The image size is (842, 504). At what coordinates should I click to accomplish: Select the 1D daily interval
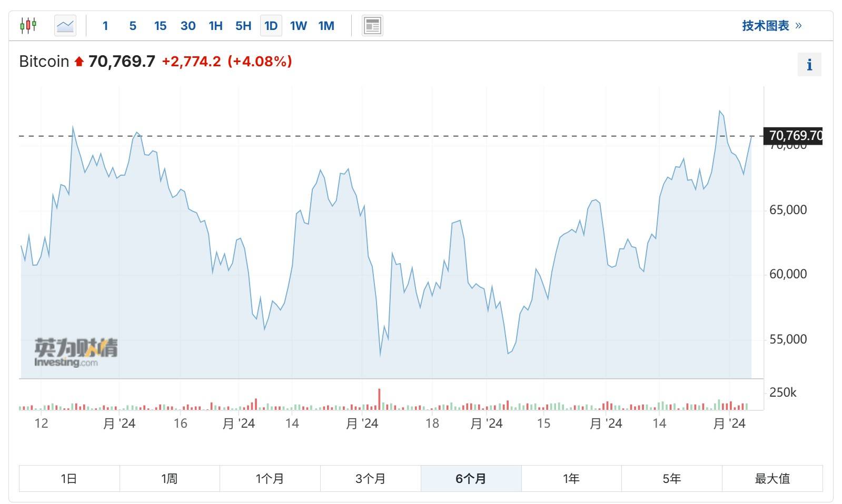click(x=271, y=26)
